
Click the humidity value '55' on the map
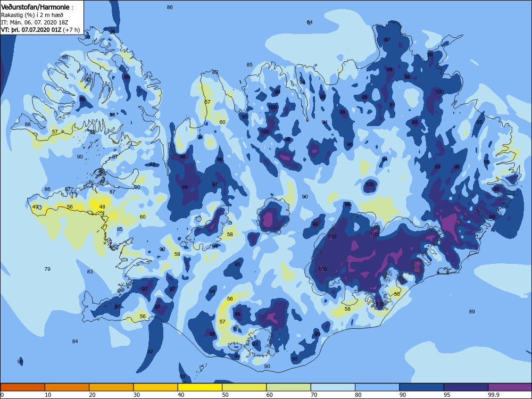pyautogui.click(x=397, y=294)
